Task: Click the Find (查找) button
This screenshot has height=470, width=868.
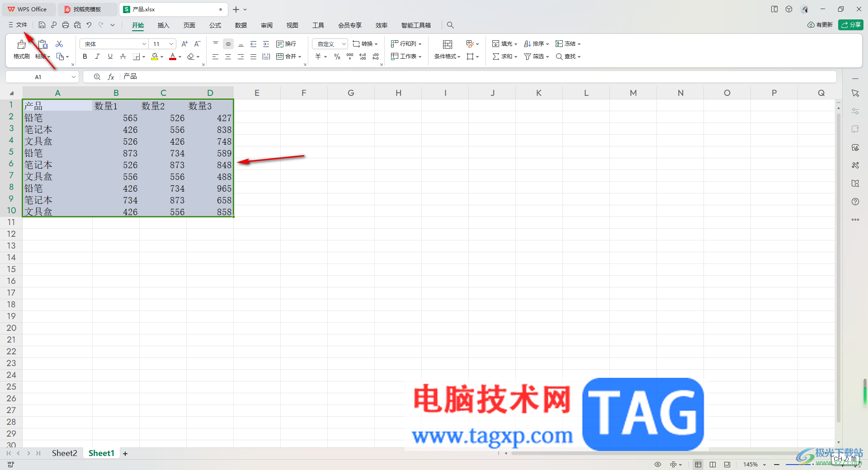Action: point(568,56)
